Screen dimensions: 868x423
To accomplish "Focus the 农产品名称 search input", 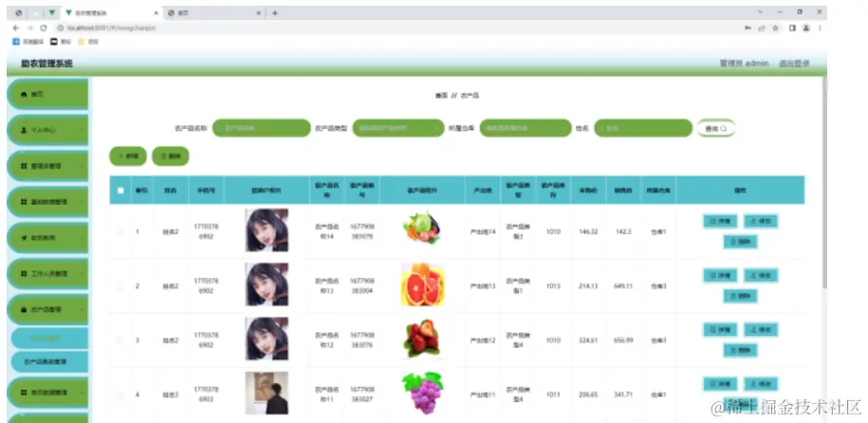I will [261, 128].
